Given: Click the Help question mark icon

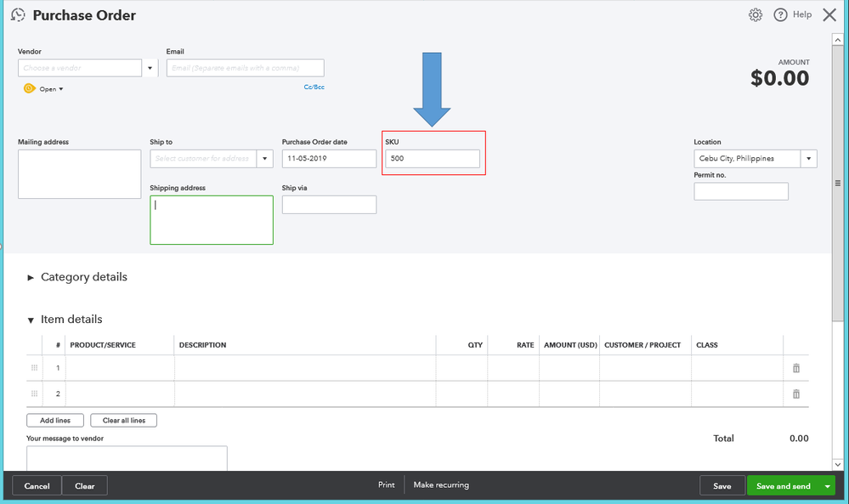Looking at the screenshot, I should (x=780, y=14).
